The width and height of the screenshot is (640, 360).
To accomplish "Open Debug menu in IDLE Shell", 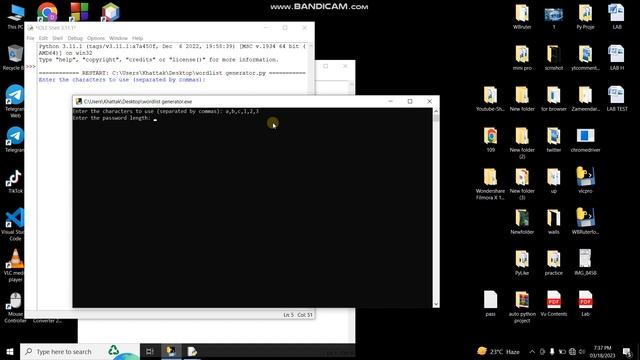I will (75, 38).
